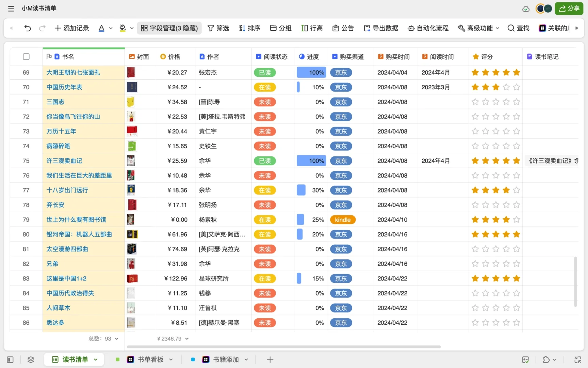The width and height of the screenshot is (588, 368).
Task: Open the 筛选 filter panel
Action: pos(218,28)
